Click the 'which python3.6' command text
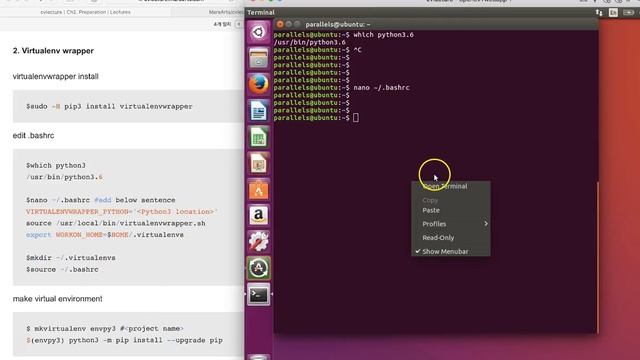This screenshot has height=360, width=640. 383,35
